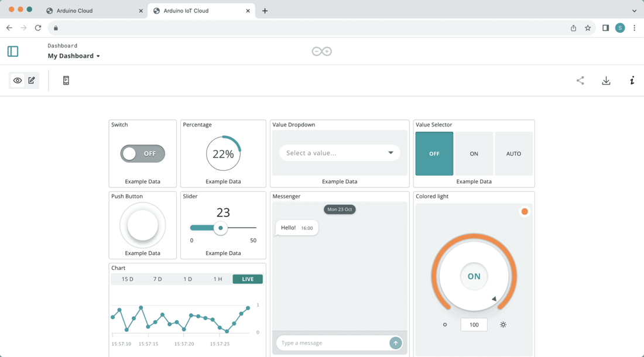This screenshot has height=357, width=644.
Task: Open mobile layout view icon
Action: pyautogui.click(x=66, y=80)
